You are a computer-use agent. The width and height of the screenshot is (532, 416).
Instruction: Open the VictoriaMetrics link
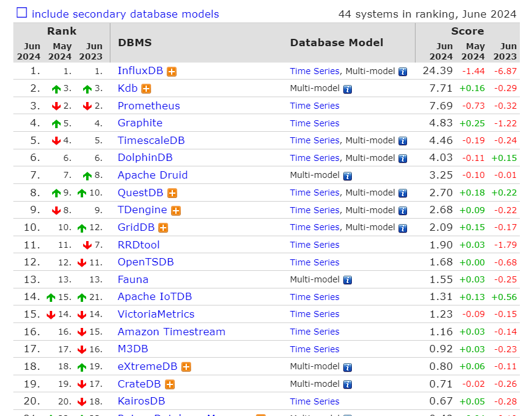(156, 314)
